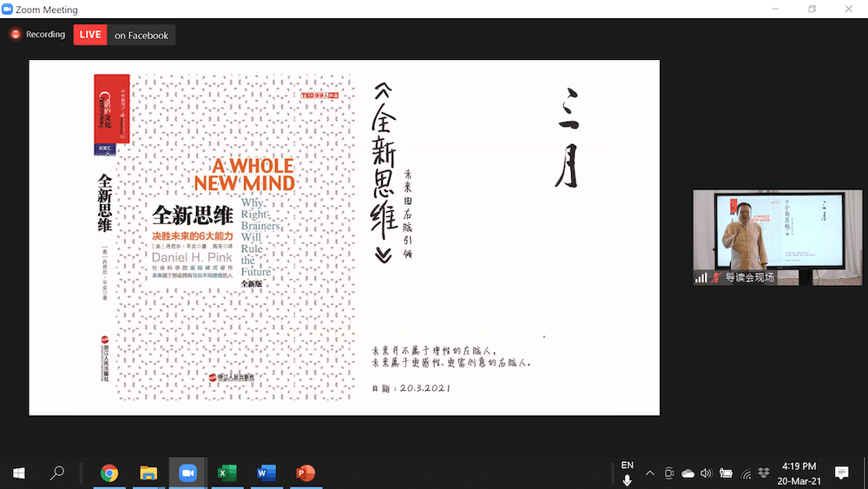Click the shared book slide content

[x=344, y=237]
